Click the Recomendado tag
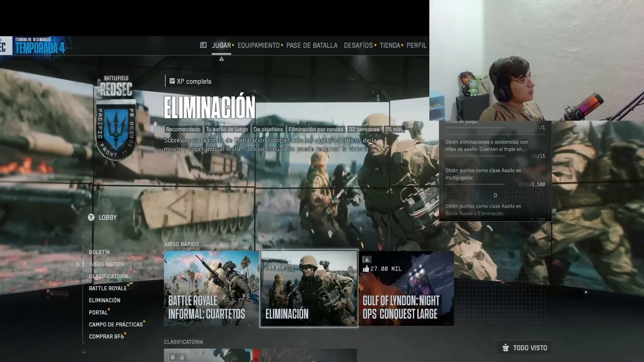The height and width of the screenshot is (362, 644). click(x=183, y=129)
